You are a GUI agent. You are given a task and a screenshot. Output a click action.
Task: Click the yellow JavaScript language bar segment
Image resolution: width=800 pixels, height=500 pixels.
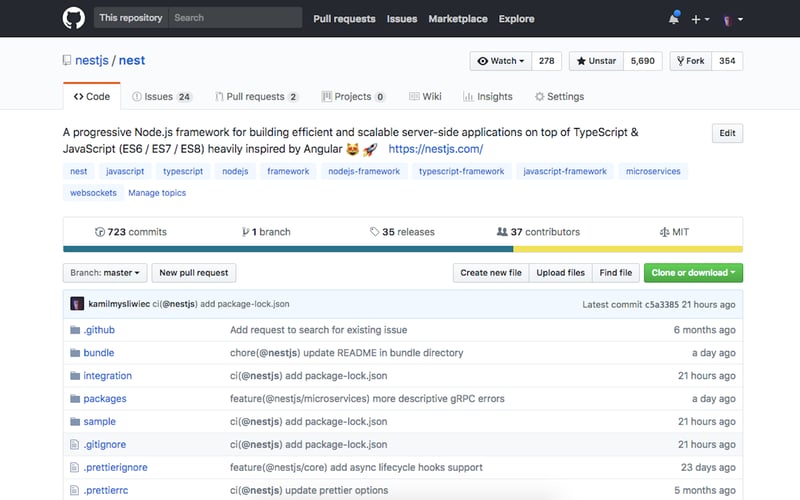628,249
